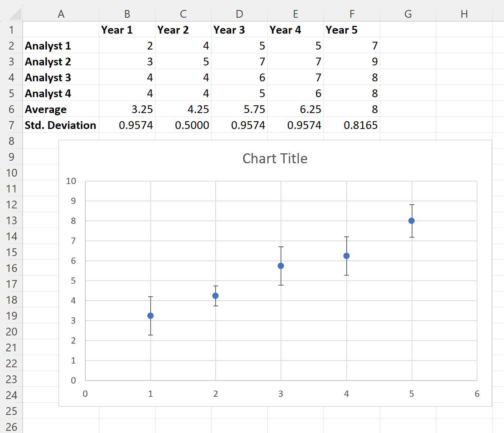
Task: Select the 0.5000 standard deviation cell
Action: pyautogui.click(x=183, y=125)
